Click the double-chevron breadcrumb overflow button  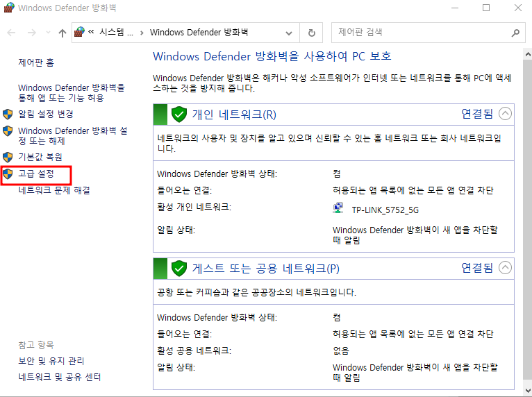(x=91, y=32)
